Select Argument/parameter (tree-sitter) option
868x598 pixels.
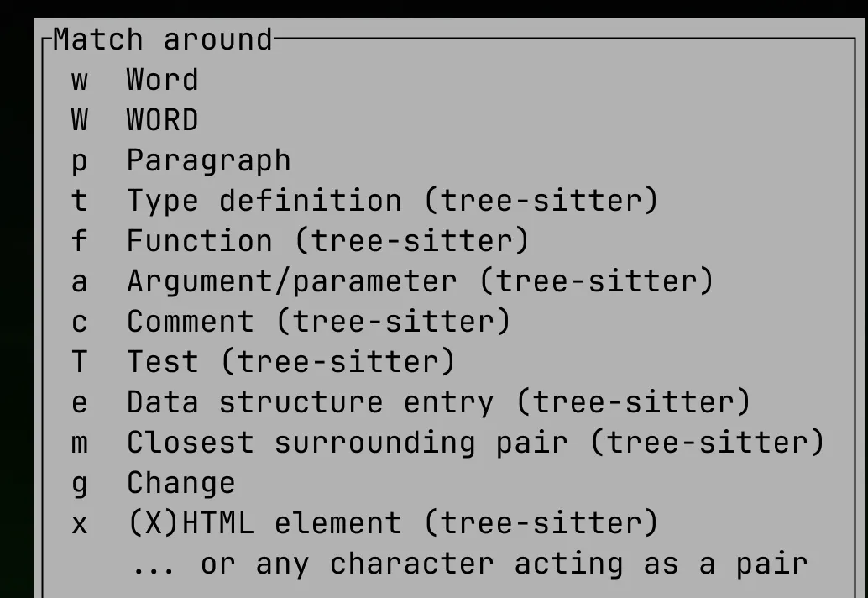(x=420, y=282)
